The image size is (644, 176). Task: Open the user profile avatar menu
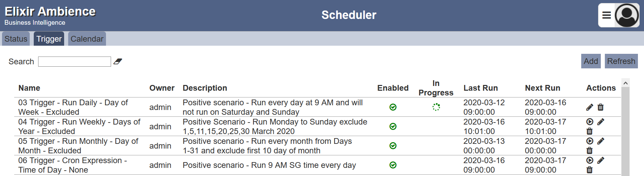click(x=626, y=15)
